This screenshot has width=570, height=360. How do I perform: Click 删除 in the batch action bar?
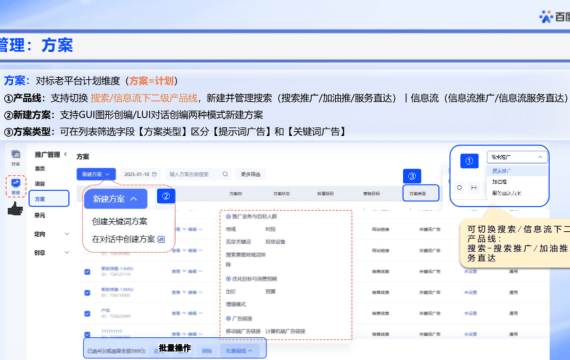[207, 351]
